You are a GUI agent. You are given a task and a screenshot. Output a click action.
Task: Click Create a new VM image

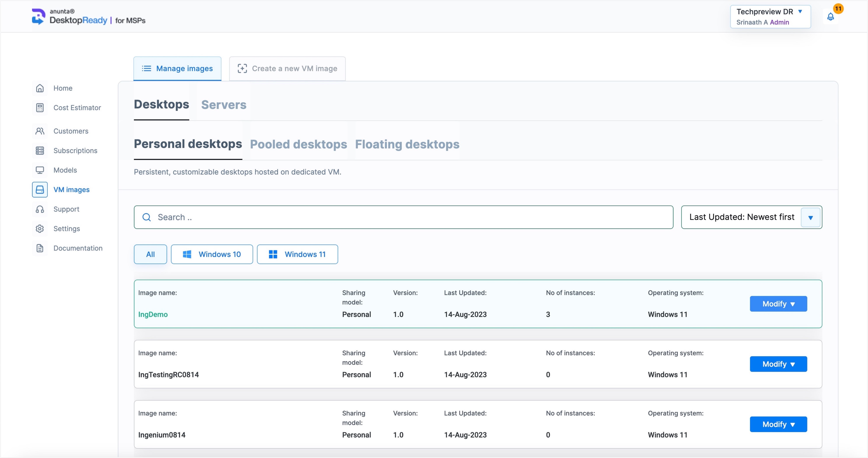[x=287, y=69]
